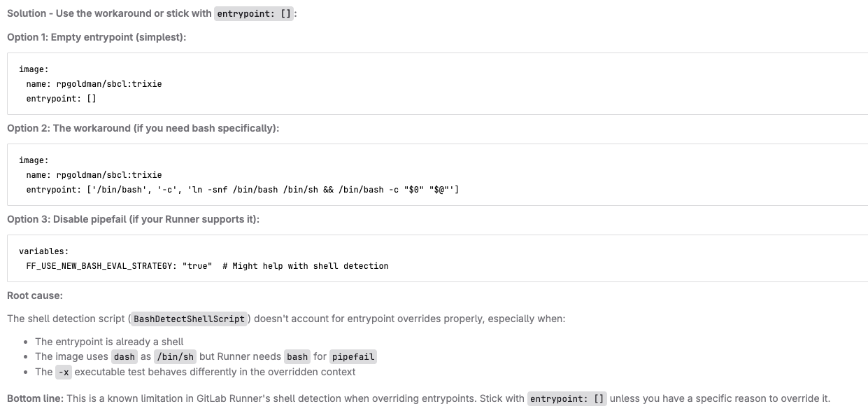
Task: Click inside the first code block's 'entrypoint: []' line
Action: coord(61,98)
